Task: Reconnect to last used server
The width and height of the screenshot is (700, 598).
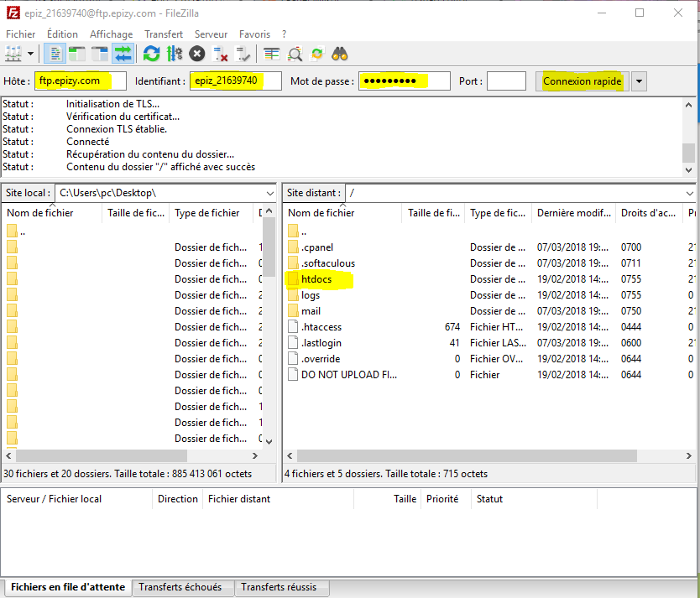Action: [243, 54]
